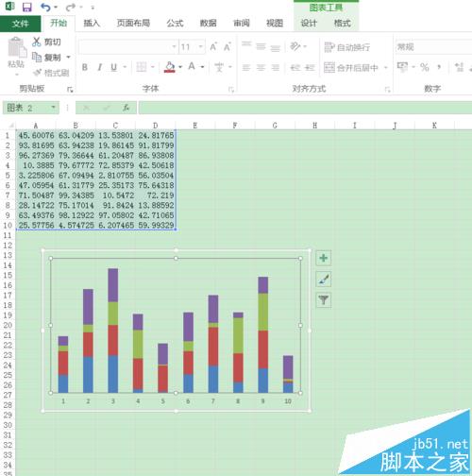
Task: Click the Paste clipboard icon
Action: click(x=16, y=48)
